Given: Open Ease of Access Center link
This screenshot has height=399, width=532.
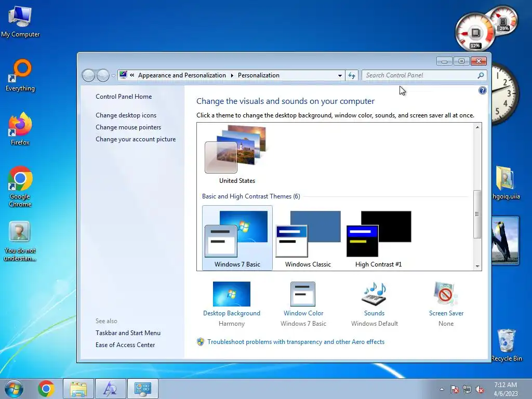Looking at the screenshot, I should (125, 345).
